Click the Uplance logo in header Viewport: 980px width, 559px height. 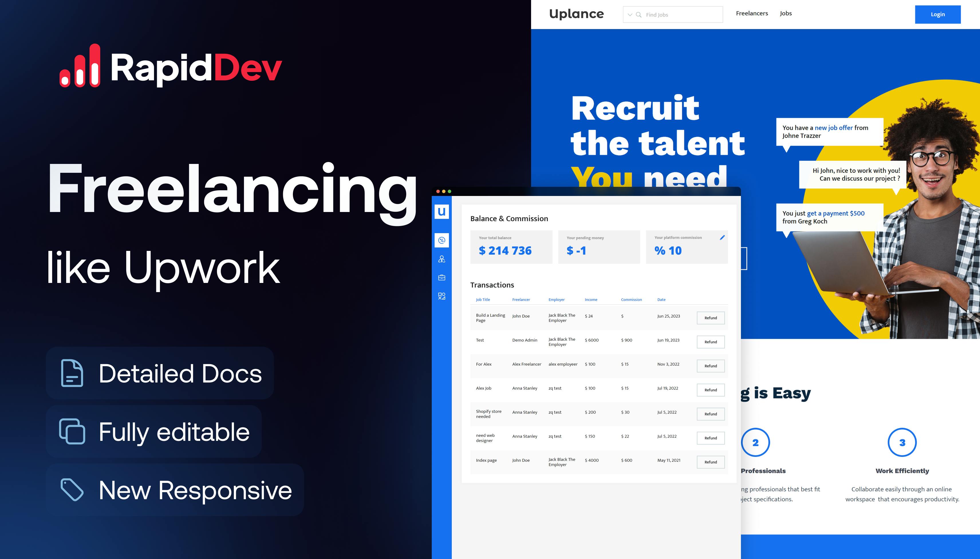click(x=576, y=14)
